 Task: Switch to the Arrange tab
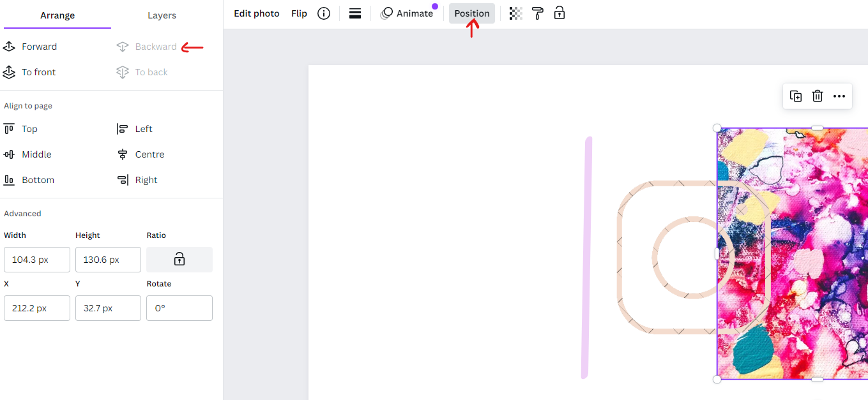coord(57,15)
